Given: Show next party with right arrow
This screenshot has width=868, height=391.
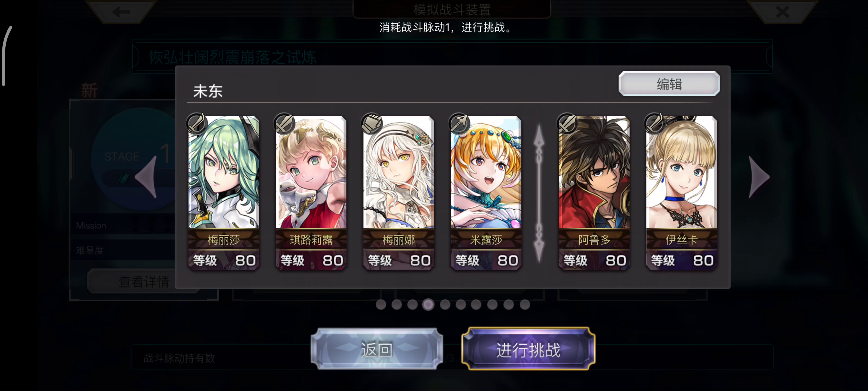Looking at the screenshot, I should coord(759,177).
